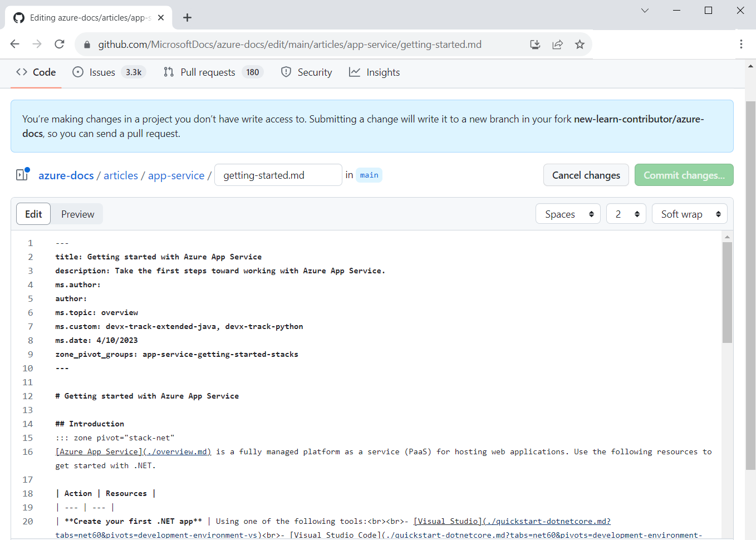Click the GitHub logo
The width and height of the screenshot is (756, 540).
pos(18,17)
